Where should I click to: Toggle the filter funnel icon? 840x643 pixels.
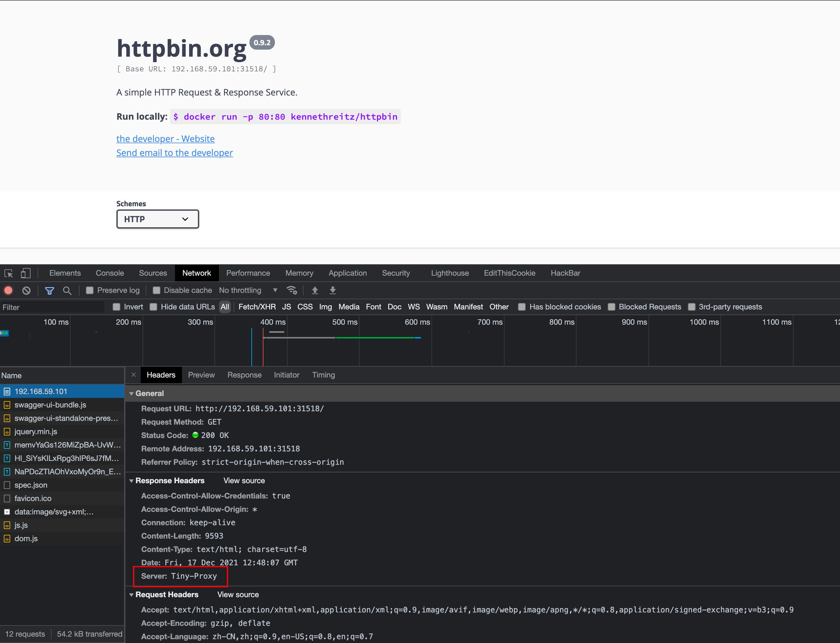(49, 291)
